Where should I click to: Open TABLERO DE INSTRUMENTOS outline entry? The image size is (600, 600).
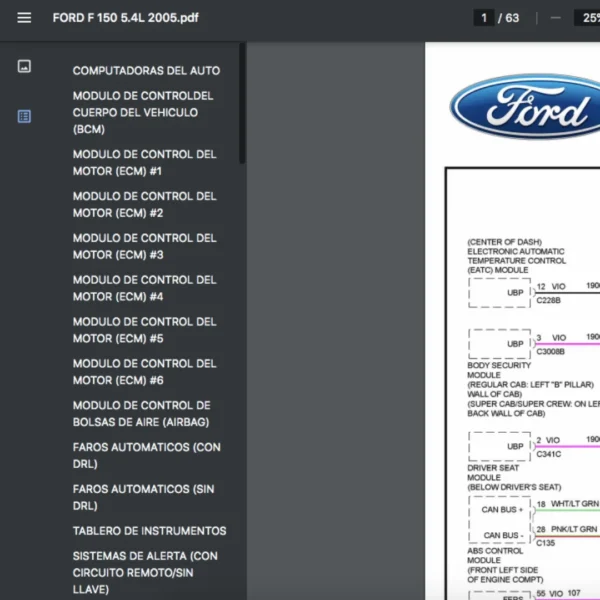point(150,531)
